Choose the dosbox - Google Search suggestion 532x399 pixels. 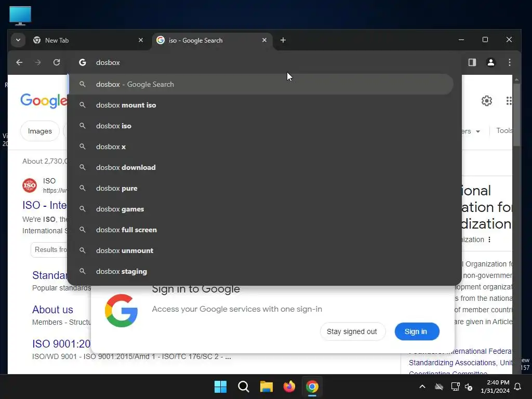261,84
